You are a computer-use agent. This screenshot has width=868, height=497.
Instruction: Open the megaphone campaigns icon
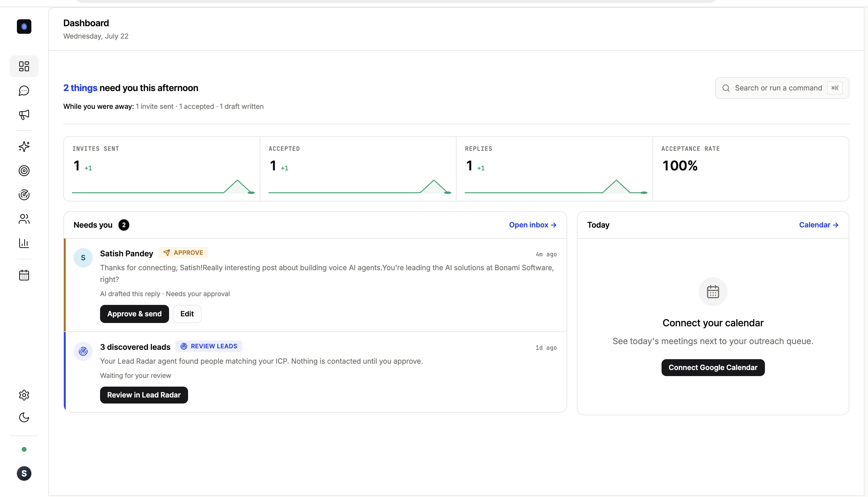tap(24, 115)
